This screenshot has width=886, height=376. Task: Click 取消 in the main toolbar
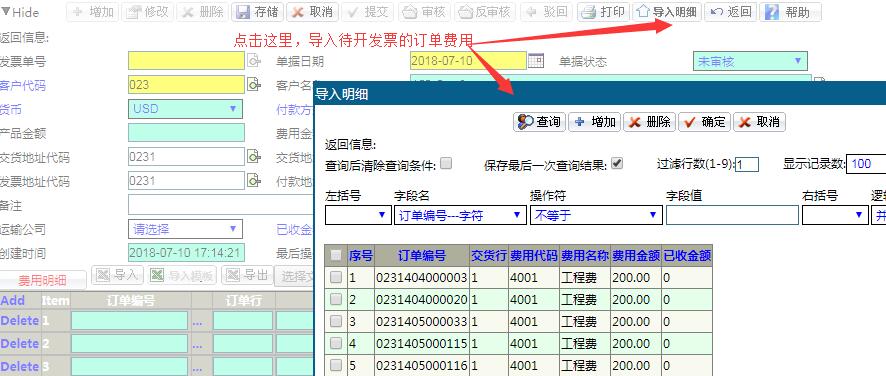coord(312,12)
